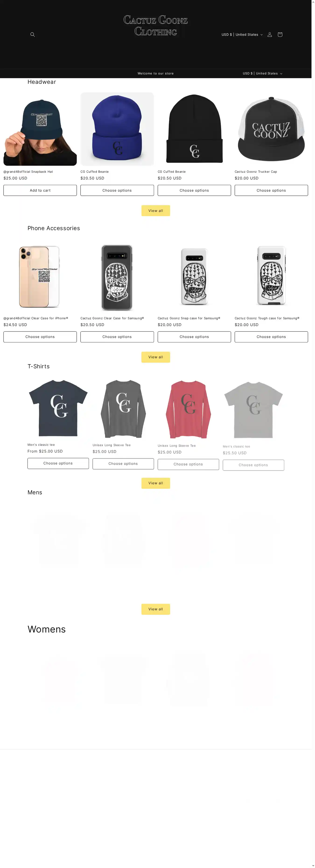Open the shopping cart icon
315x868 pixels.
280,34
